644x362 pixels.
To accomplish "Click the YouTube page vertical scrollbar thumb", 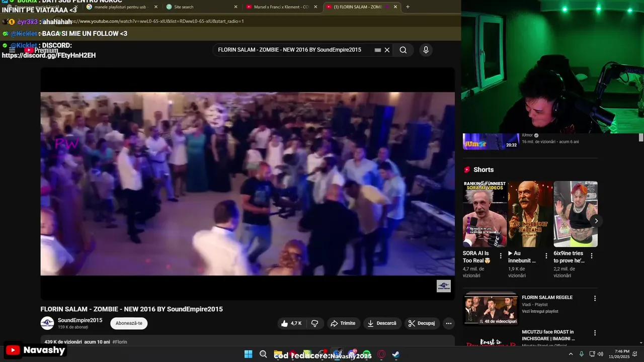I will click(x=641, y=137).
